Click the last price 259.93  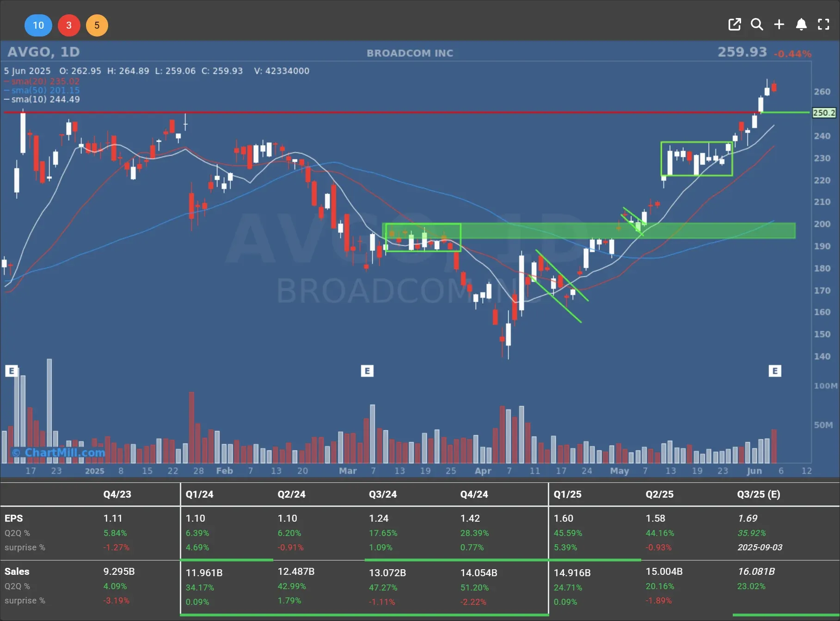coord(742,52)
